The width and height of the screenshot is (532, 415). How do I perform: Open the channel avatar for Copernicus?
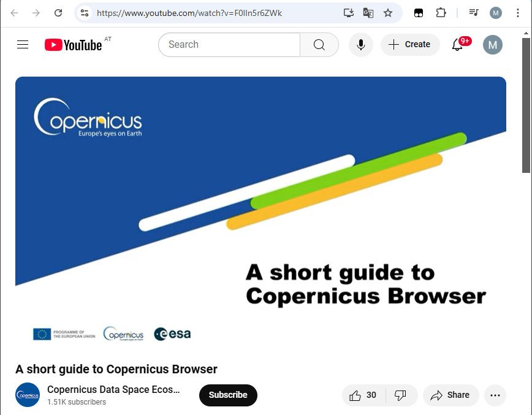click(x=28, y=395)
